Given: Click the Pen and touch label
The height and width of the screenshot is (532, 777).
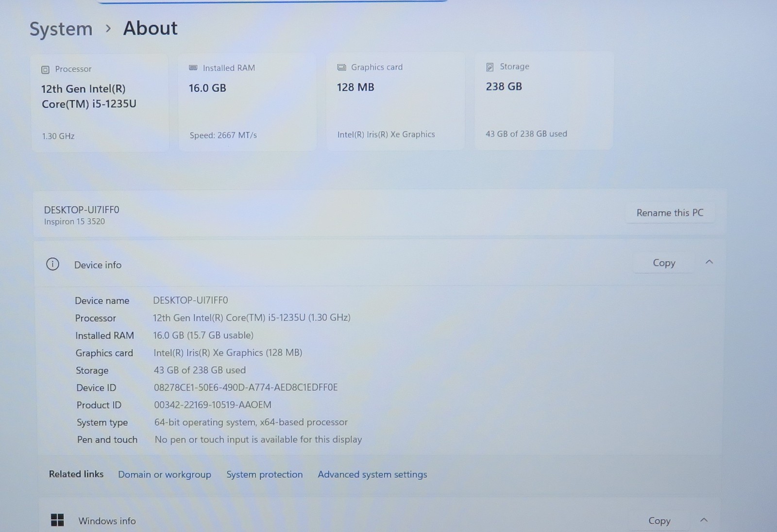Looking at the screenshot, I should pyautogui.click(x=107, y=439).
